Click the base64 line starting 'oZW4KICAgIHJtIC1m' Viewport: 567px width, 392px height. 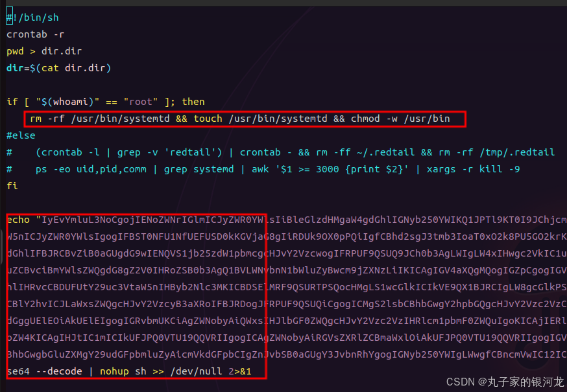(x=286, y=338)
